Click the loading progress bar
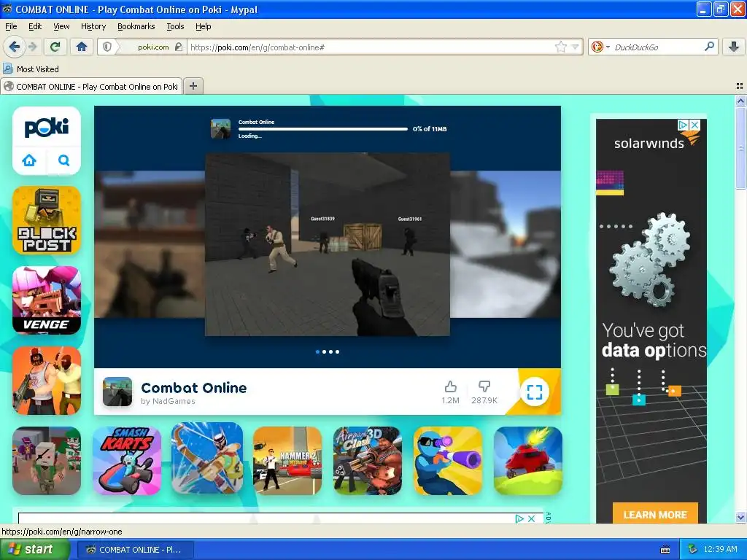Image resolution: width=747 pixels, height=560 pixels. (x=323, y=129)
